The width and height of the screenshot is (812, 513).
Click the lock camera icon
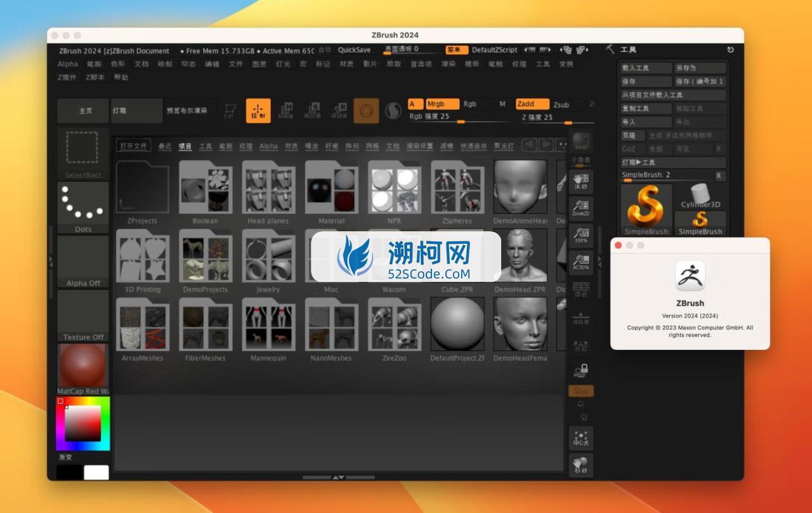[581, 370]
